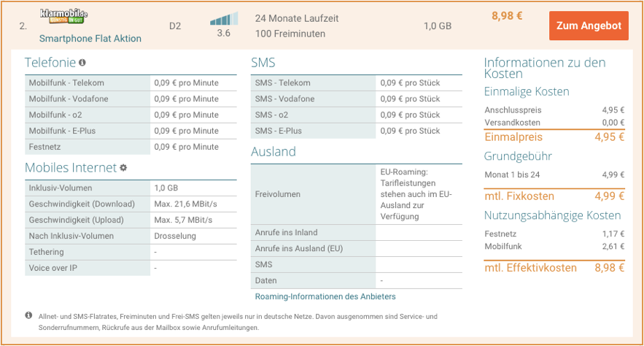
Task: Click the 8,98 € price in the header
Action: 507,16
